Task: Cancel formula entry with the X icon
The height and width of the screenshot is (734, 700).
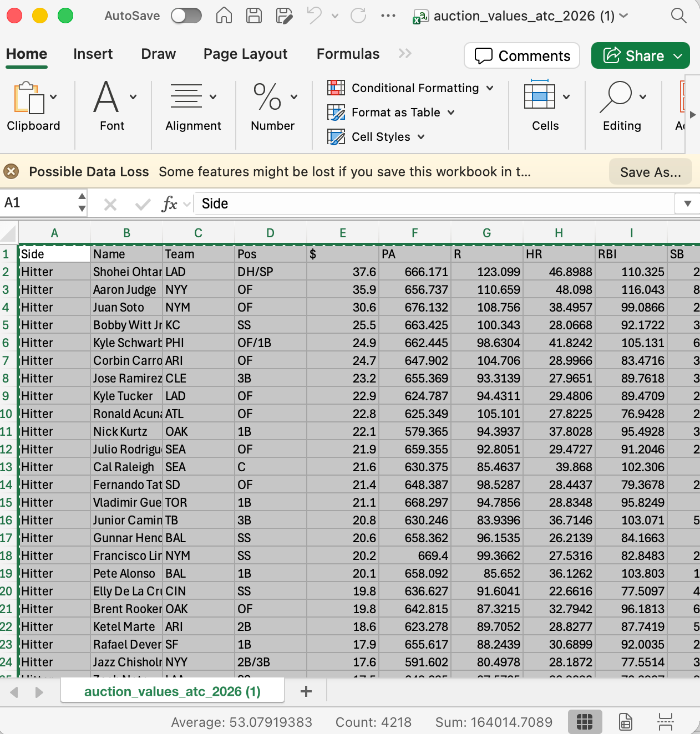Action: [x=110, y=205]
